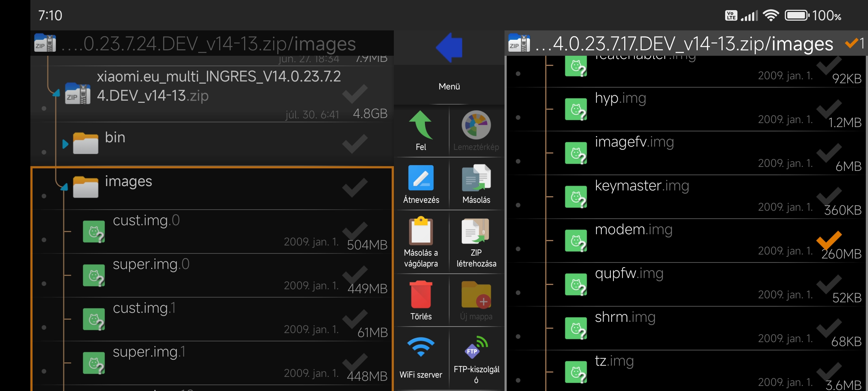Mark qupfw.img with its checkmark
Viewport: 868px width, 391px height.
tap(829, 284)
